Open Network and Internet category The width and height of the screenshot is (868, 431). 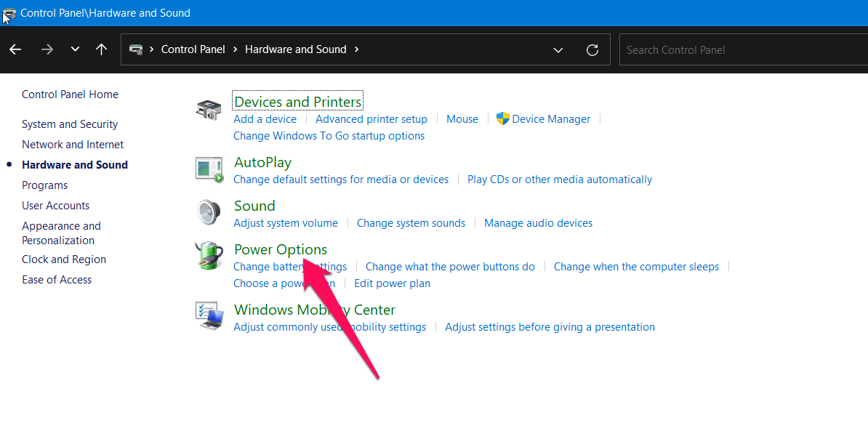point(73,145)
